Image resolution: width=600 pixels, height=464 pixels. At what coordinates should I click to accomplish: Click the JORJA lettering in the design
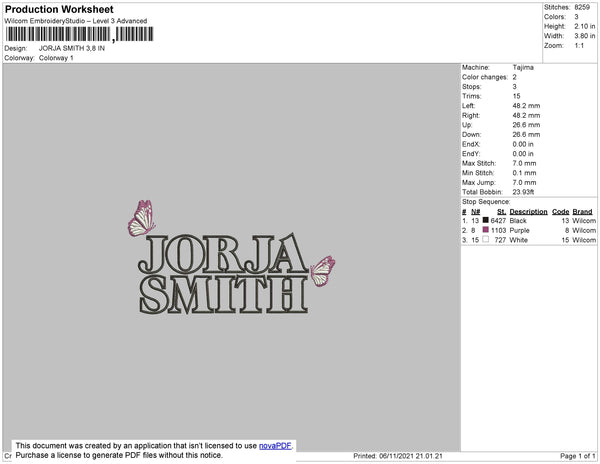(223, 254)
